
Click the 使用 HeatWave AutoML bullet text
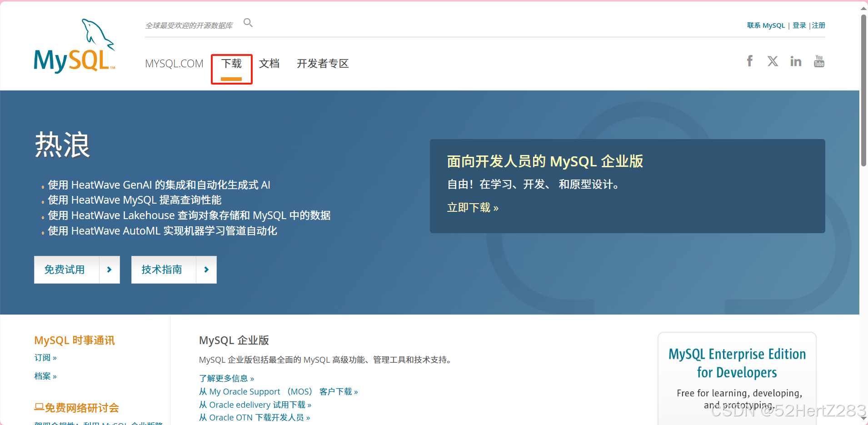pos(162,231)
